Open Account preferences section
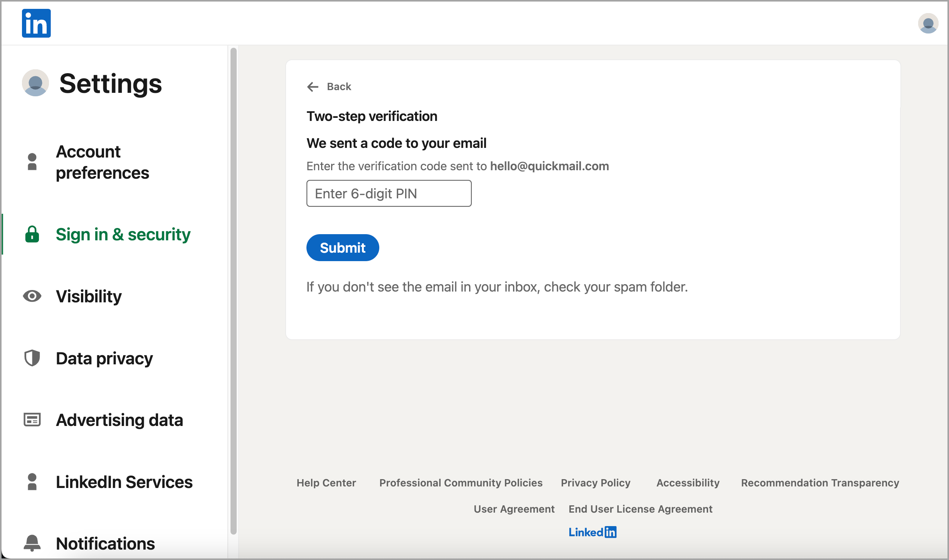Viewport: 949px width, 560px height. click(x=102, y=162)
